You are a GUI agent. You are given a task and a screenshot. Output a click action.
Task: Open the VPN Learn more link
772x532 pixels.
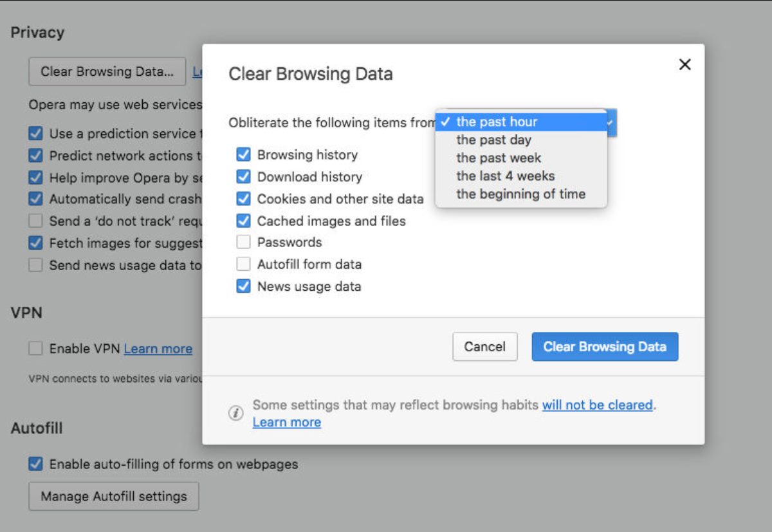point(158,349)
